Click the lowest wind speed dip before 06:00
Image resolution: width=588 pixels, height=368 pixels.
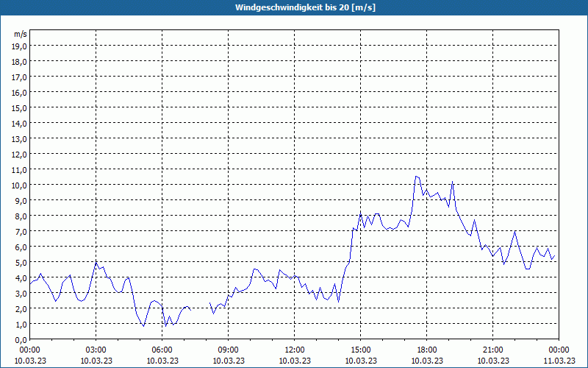144,325
